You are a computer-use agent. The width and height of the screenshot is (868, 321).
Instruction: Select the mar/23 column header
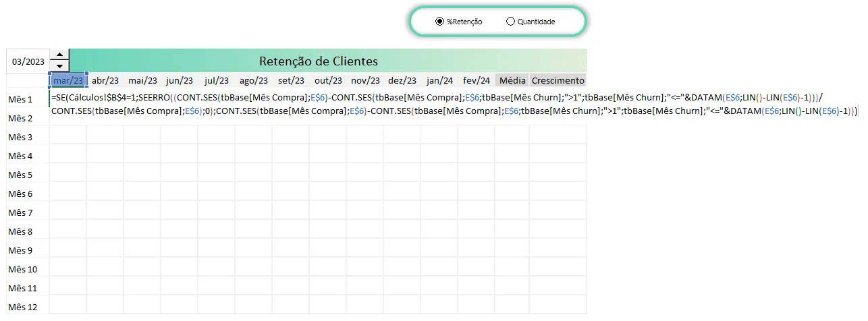pyautogui.click(x=68, y=80)
